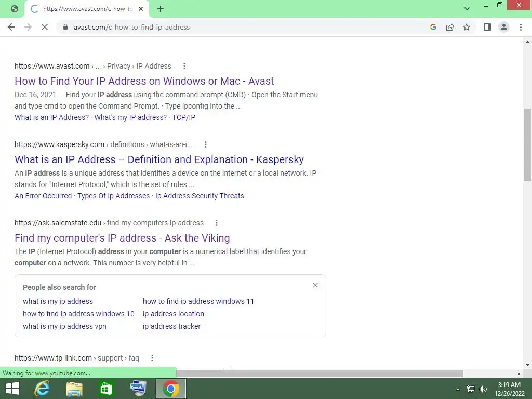Viewport: 532px width, 399px height.
Task: Open the Windows Store from taskbar
Action: pos(106,389)
